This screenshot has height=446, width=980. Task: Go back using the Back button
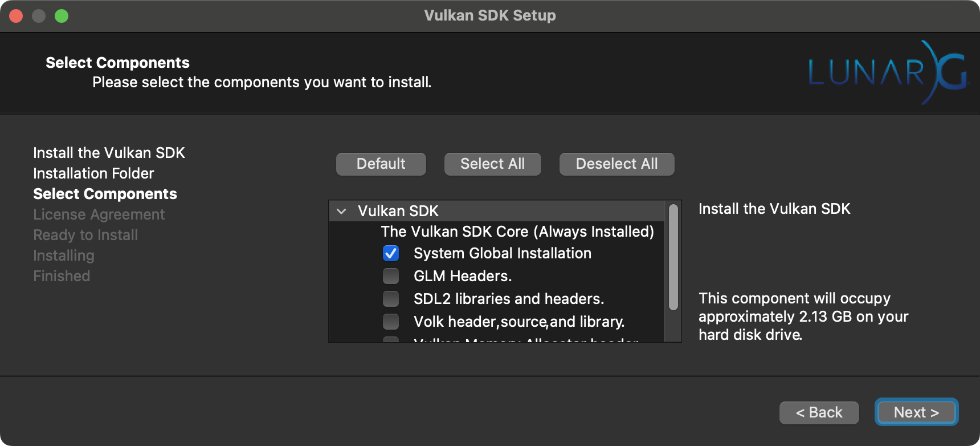(819, 412)
